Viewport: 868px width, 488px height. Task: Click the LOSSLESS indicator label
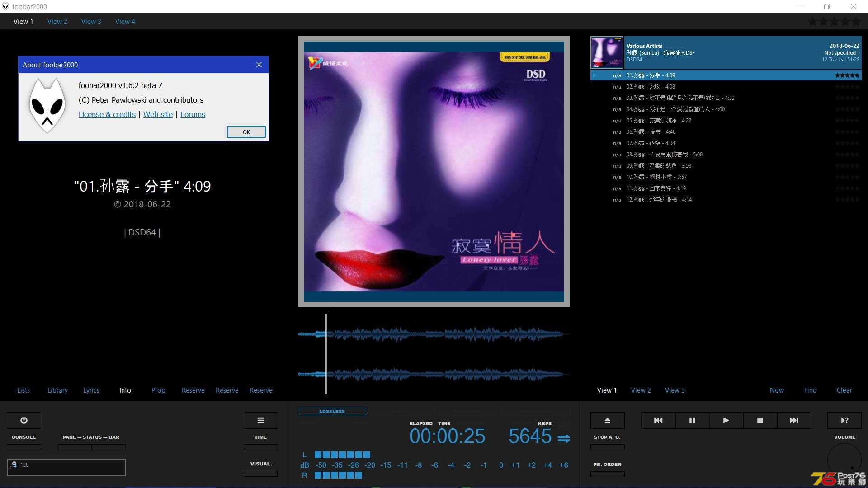point(332,411)
